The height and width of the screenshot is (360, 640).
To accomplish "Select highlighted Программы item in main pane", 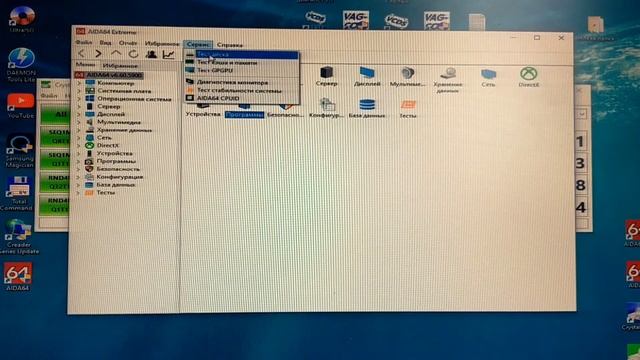I will tap(244, 115).
